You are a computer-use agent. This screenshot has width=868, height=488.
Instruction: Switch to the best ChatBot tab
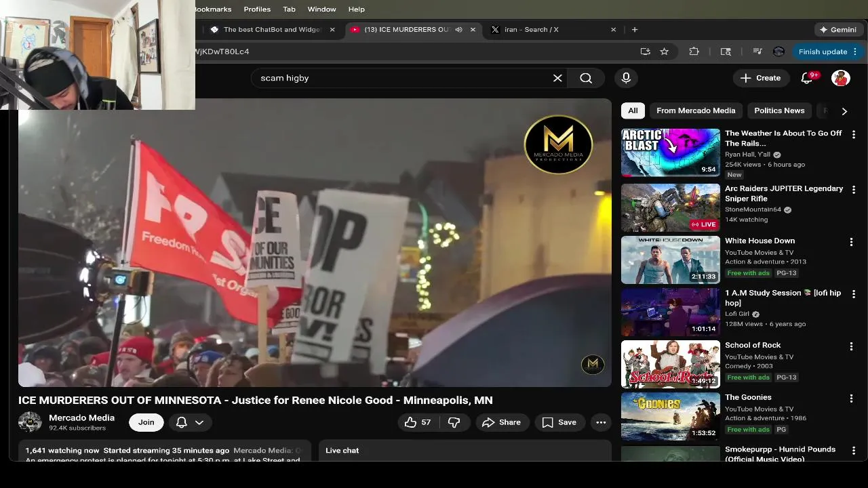tap(271, 30)
